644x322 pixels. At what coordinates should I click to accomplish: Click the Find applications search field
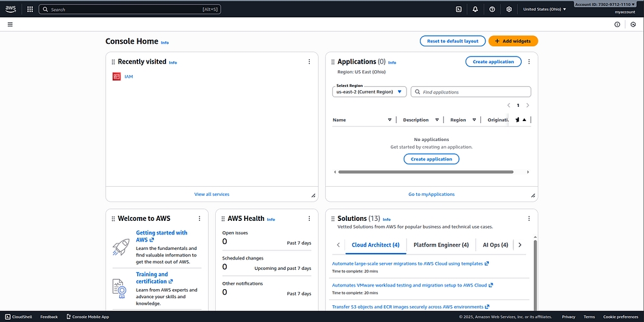coord(475,92)
